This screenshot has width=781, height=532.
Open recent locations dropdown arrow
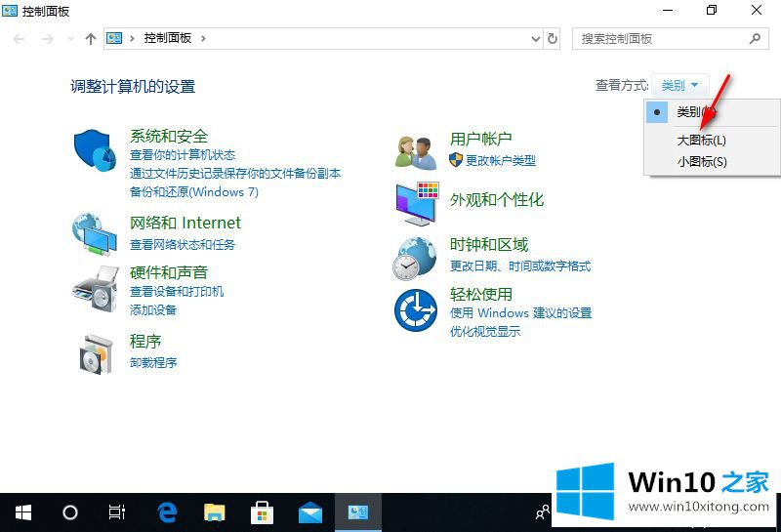point(69,39)
